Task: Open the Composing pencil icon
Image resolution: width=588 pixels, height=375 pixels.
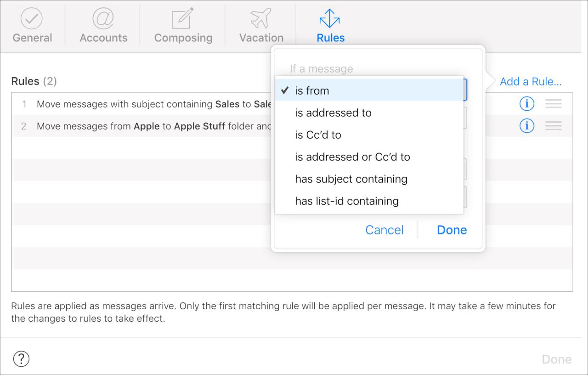Action: coord(183,18)
